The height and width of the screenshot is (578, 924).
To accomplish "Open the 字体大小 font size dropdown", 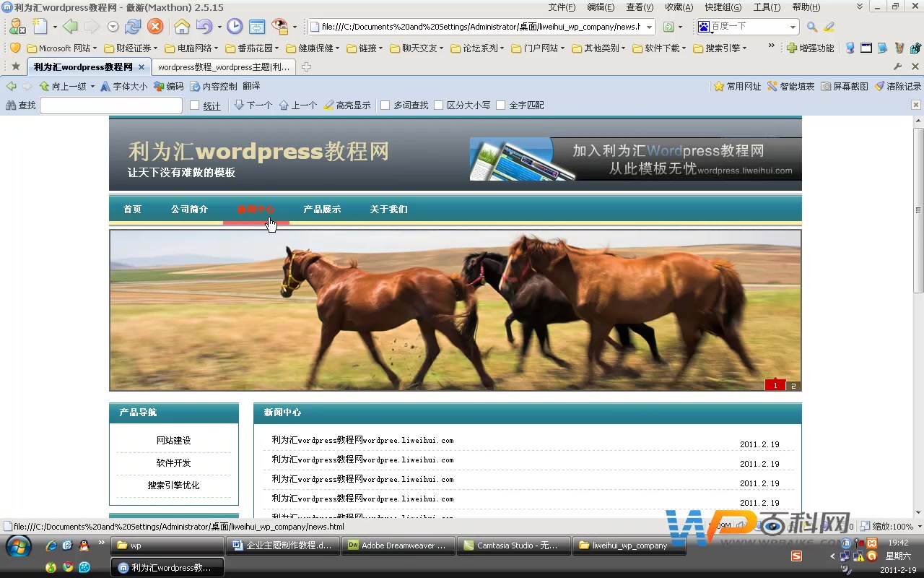I will click(131, 85).
